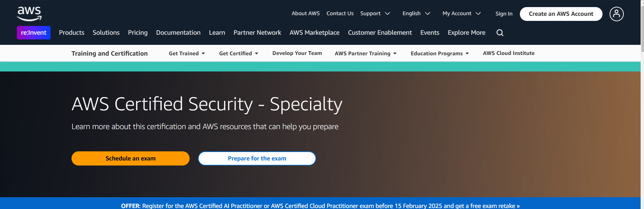Open the Pricing menu
The width and height of the screenshot is (644, 209).
138,33
